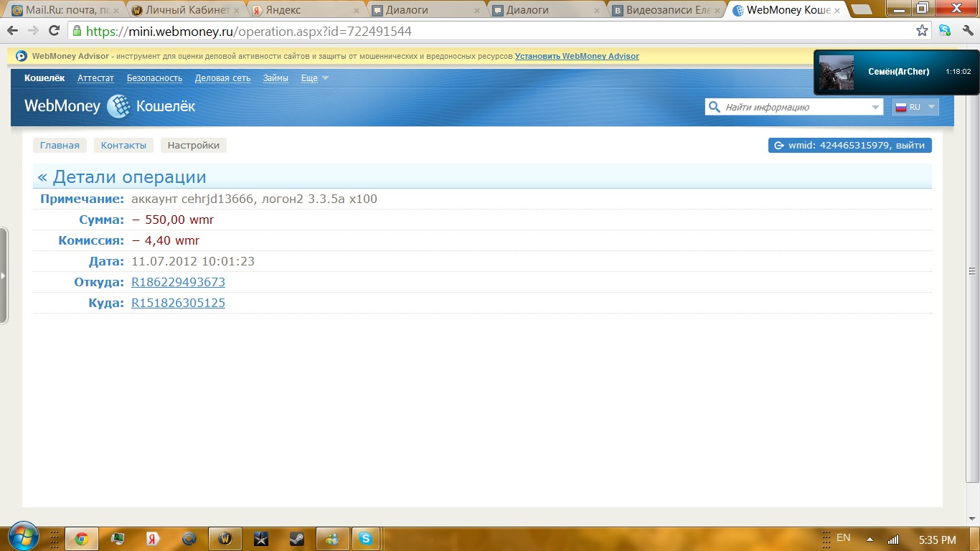Open the Настройки page
980x551 pixels.
(194, 145)
